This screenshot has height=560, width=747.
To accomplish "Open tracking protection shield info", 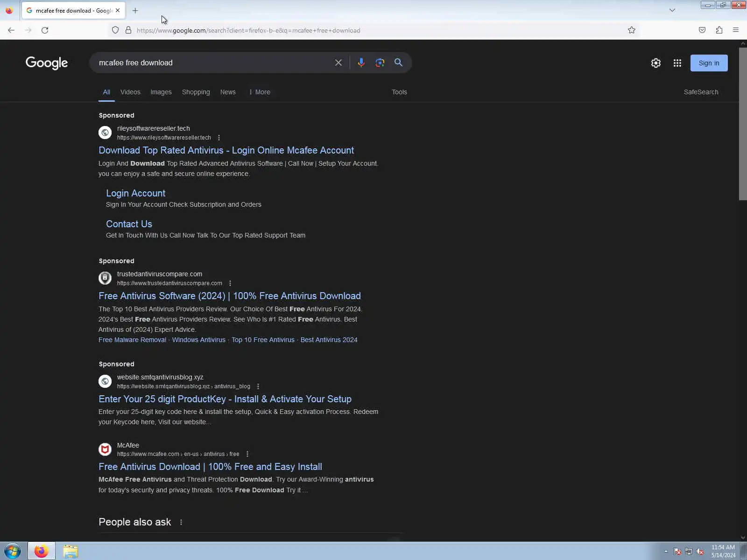I will 115,30.
